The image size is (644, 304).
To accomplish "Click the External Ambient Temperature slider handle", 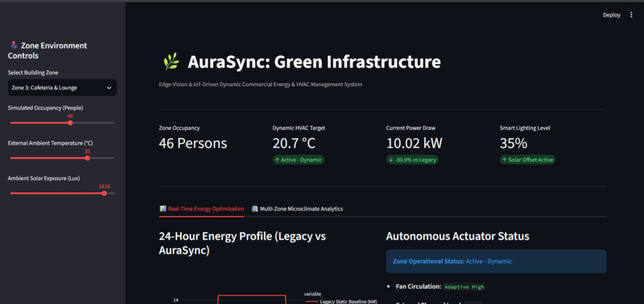I will 87,158.
